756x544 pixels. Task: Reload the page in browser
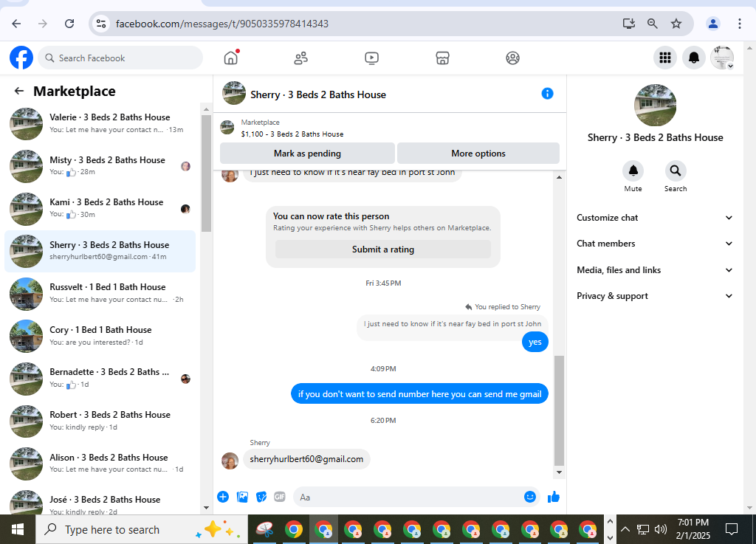click(x=69, y=24)
